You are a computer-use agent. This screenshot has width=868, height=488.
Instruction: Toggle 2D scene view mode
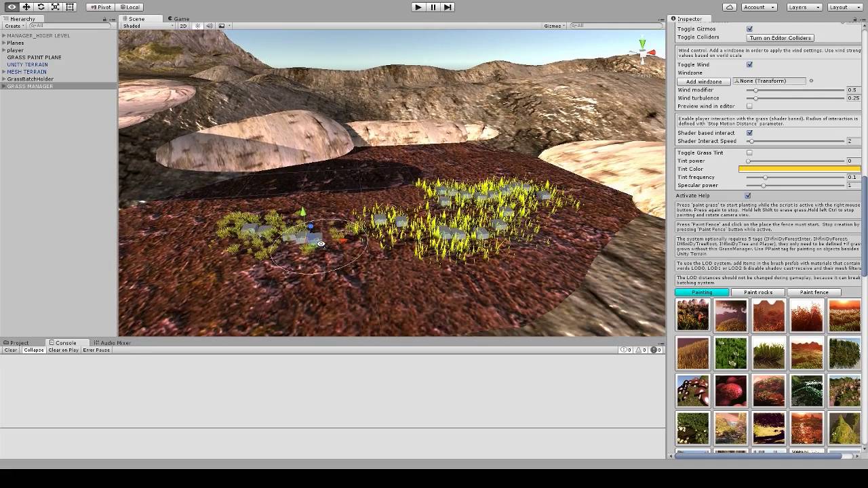tap(183, 26)
